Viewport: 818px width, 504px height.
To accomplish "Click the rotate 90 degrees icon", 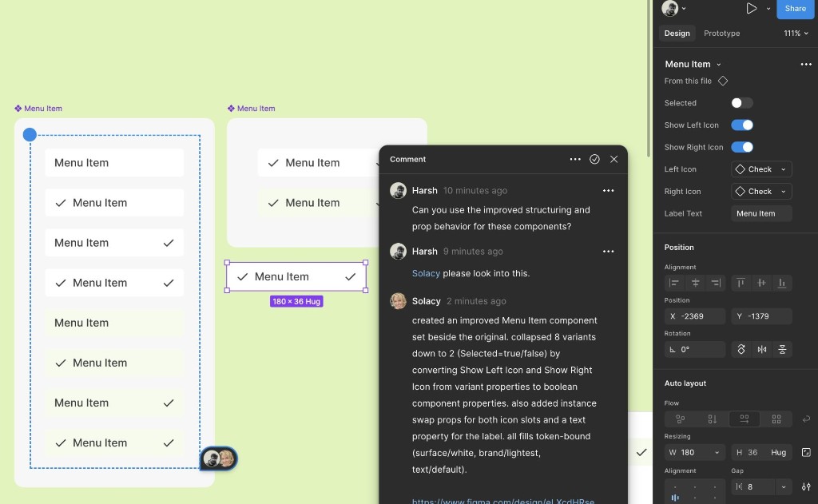I will (742, 349).
